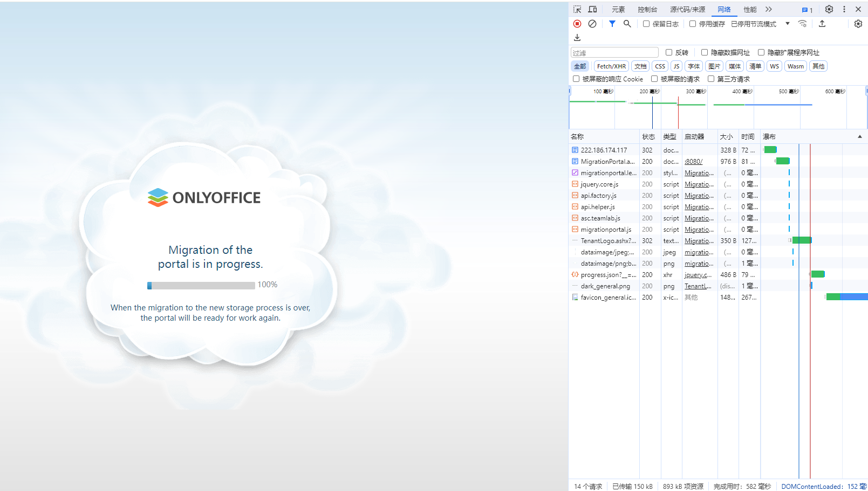Stop recording network log
Screen dimensions: 868x491
tap(577, 24)
